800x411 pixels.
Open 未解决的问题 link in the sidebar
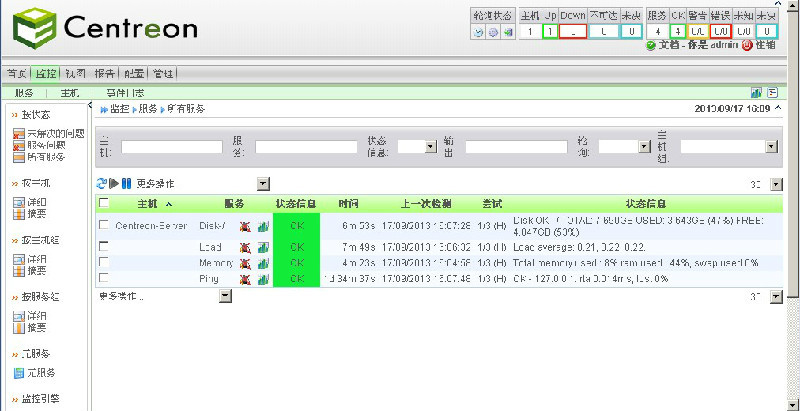(x=46, y=134)
